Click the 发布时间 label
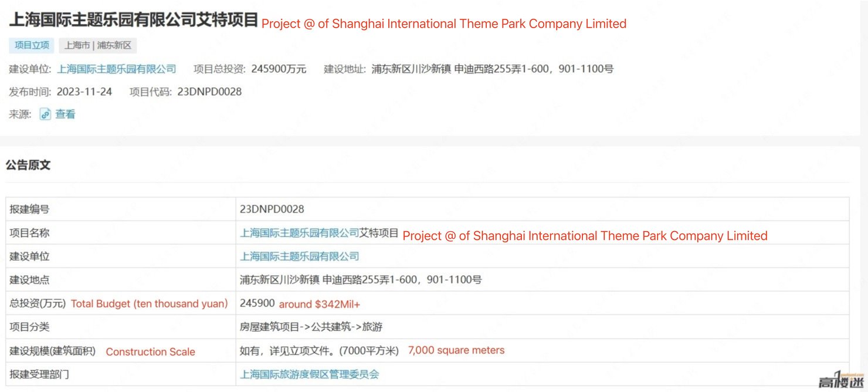Image resolution: width=868 pixels, height=392 pixels. click(x=30, y=92)
